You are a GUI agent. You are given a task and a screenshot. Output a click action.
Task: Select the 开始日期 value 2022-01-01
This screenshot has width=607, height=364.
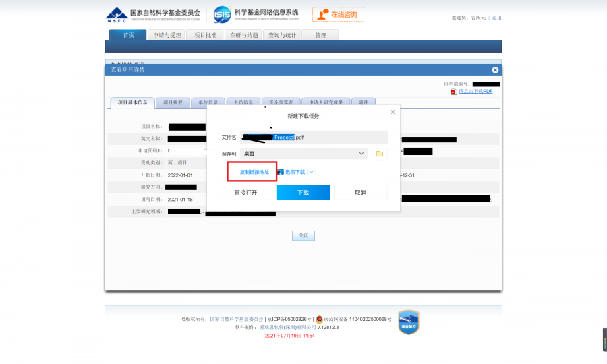click(180, 175)
